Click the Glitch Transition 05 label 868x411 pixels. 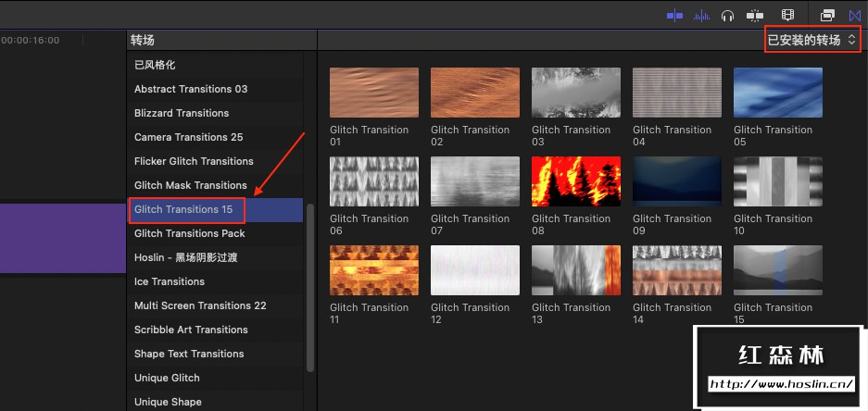click(773, 136)
